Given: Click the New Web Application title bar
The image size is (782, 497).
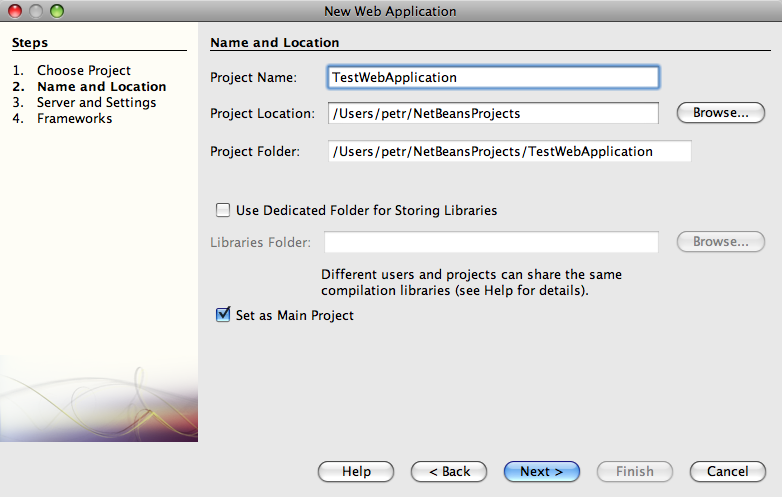Looking at the screenshot, I should pos(391,11).
